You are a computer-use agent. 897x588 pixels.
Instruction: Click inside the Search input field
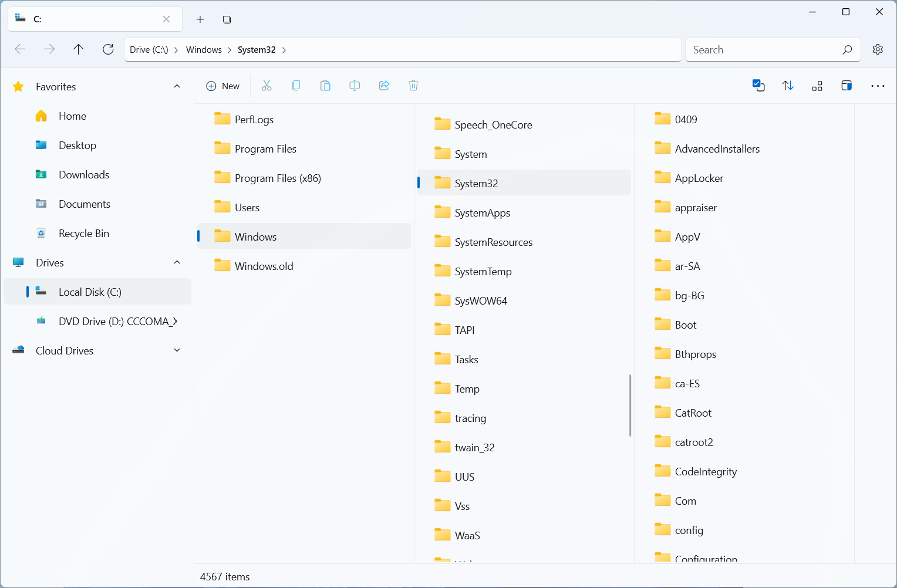(x=763, y=50)
